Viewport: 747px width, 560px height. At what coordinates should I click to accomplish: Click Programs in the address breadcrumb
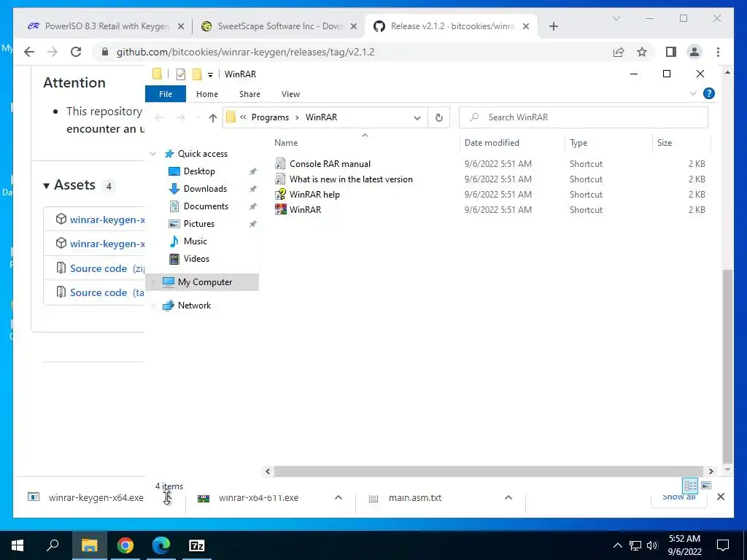270,117
